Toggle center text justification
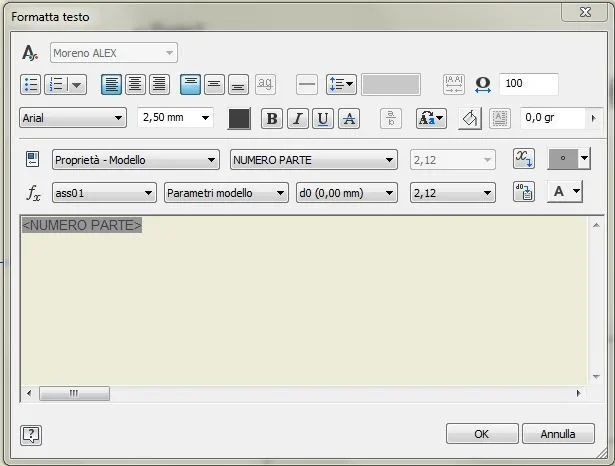This screenshot has width=615, height=466. pos(135,84)
